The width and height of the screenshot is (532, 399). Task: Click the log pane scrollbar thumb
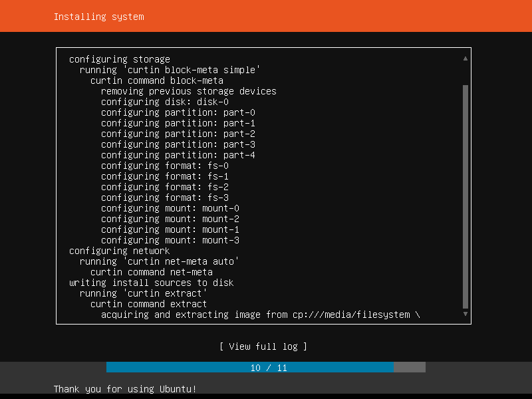(x=465, y=197)
